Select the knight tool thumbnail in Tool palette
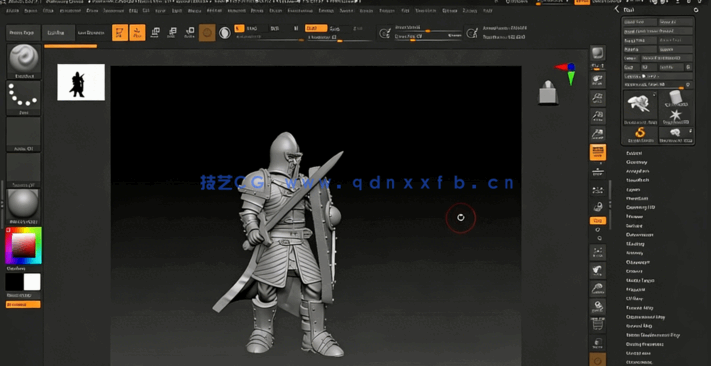 tap(640, 107)
